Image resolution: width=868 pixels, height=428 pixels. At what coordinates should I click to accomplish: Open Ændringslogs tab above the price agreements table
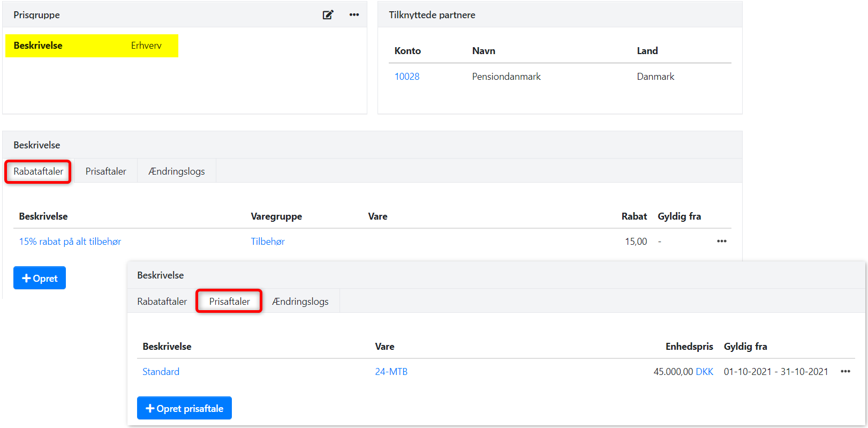point(300,302)
